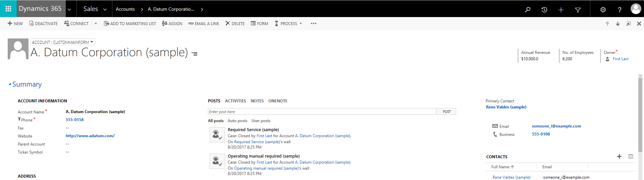
Task: Open contacts grid view icon
Action: 631,157
